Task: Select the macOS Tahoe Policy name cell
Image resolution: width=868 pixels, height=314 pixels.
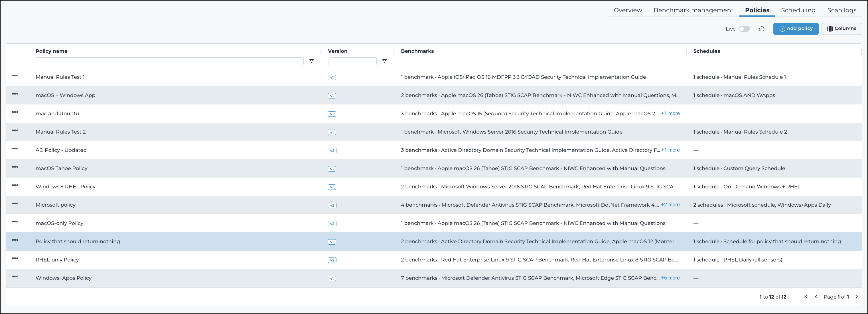Action: (61, 168)
